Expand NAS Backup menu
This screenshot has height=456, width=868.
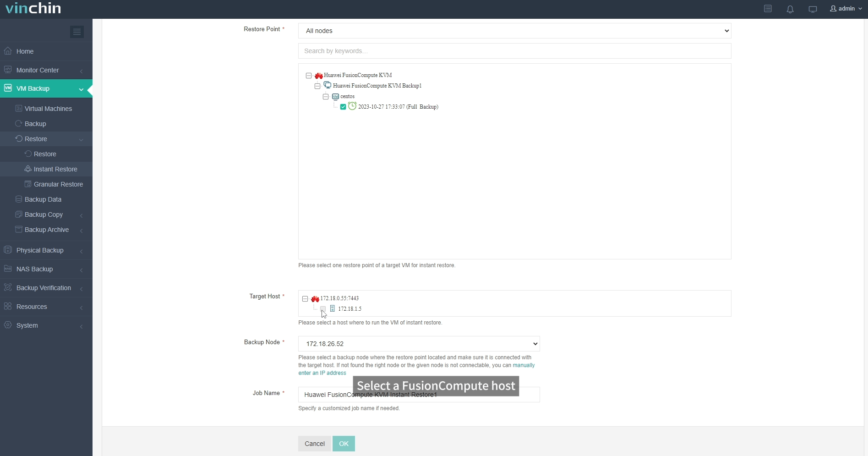(46, 269)
